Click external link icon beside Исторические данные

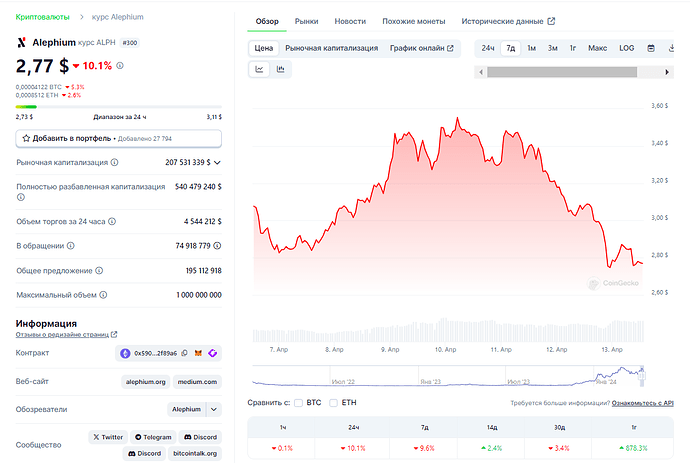[x=551, y=21]
